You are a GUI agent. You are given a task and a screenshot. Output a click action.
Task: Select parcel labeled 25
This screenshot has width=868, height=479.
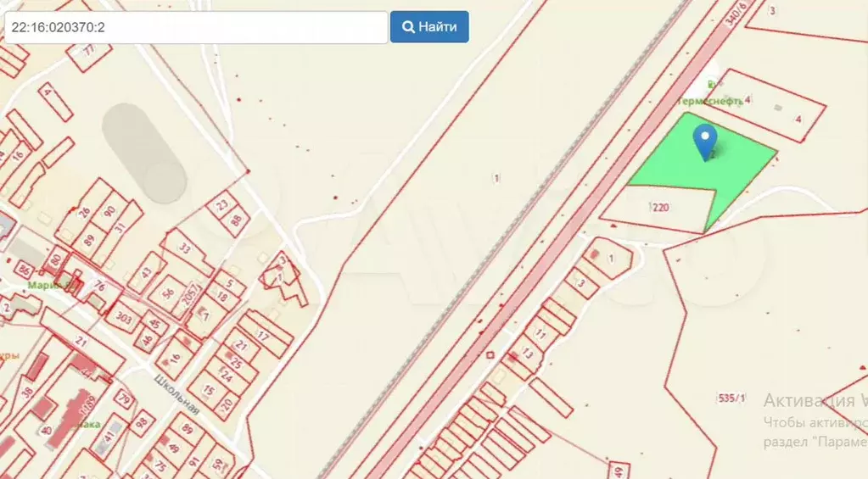237,362
